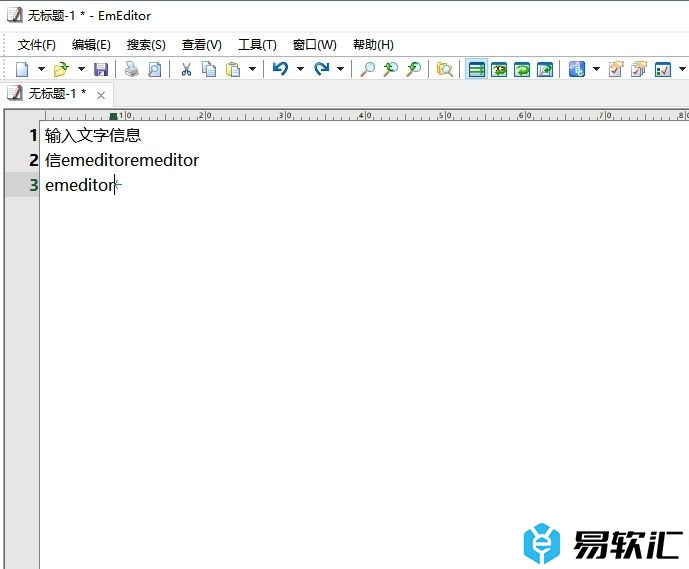Viewport: 689px width, 569px height.
Task: Toggle the No Wrap mode button
Action: (x=476, y=69)
